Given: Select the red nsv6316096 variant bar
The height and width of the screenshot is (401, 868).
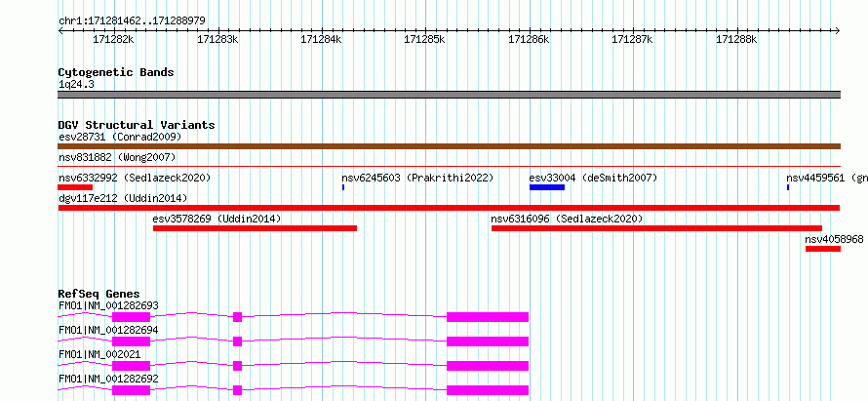Looking at the screenshot, I should tap(656, 228).
